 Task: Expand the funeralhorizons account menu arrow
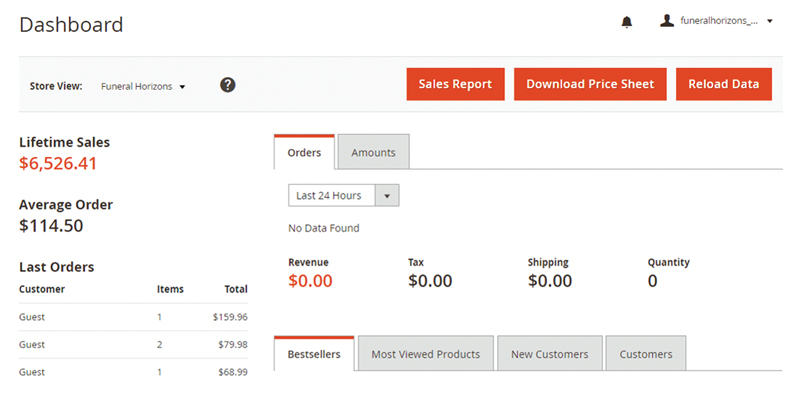coord(770,21)
